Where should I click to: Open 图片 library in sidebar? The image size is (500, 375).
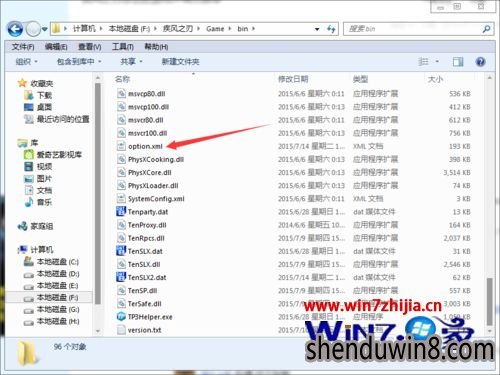click(x=38, y=179)
